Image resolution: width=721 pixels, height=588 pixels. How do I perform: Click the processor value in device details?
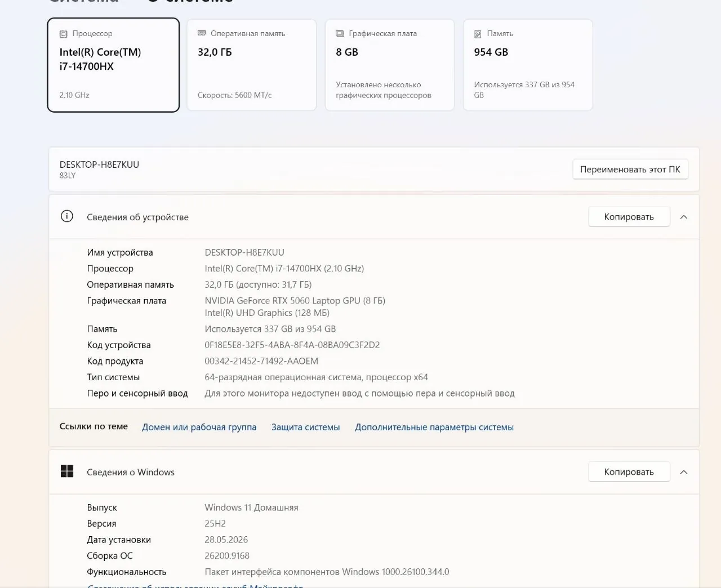pos(284,269)
